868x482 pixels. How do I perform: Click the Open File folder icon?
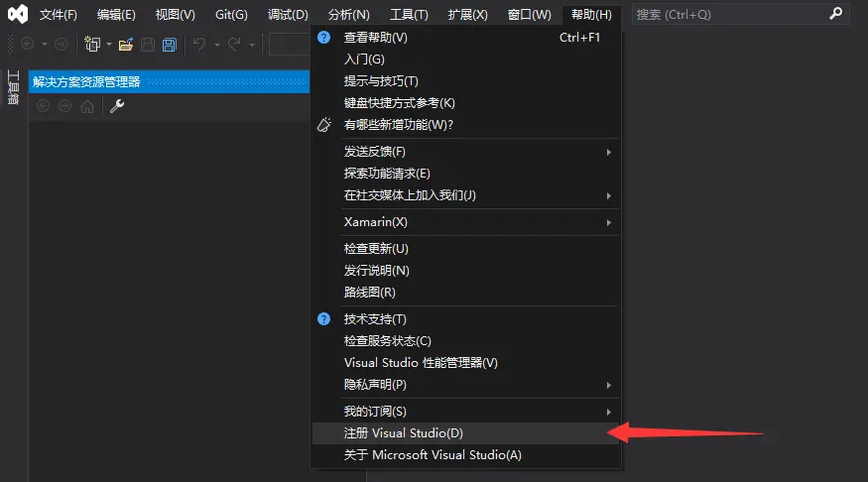tap(125, 45)
